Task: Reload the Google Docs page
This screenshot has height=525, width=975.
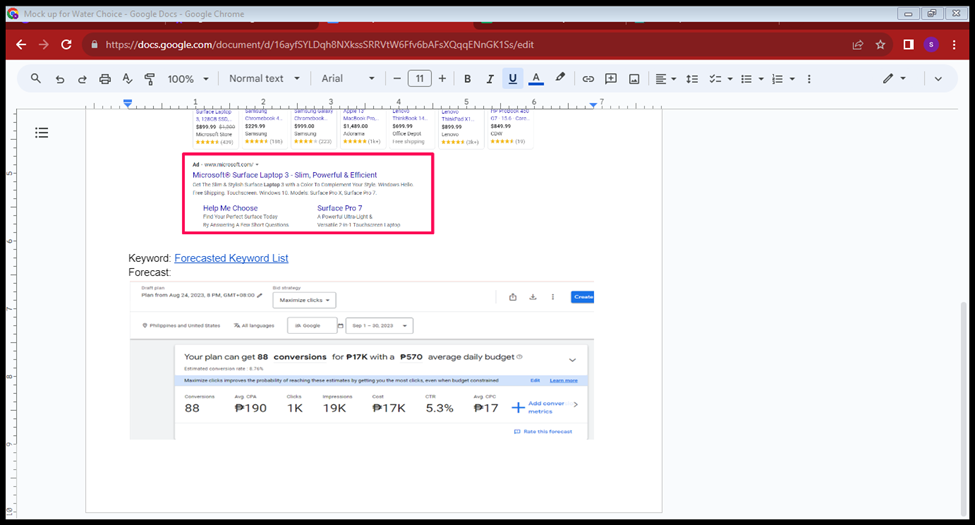Action: (x=67, y=45)
